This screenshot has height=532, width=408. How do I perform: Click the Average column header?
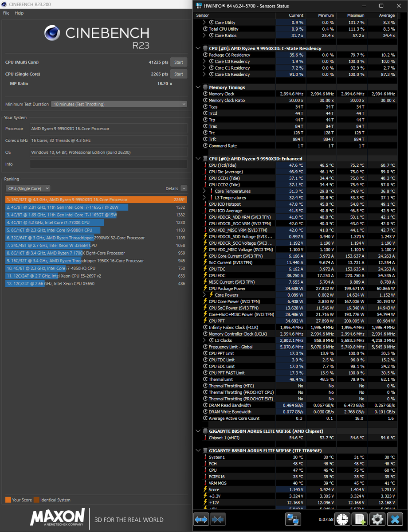tap(387, 16)
